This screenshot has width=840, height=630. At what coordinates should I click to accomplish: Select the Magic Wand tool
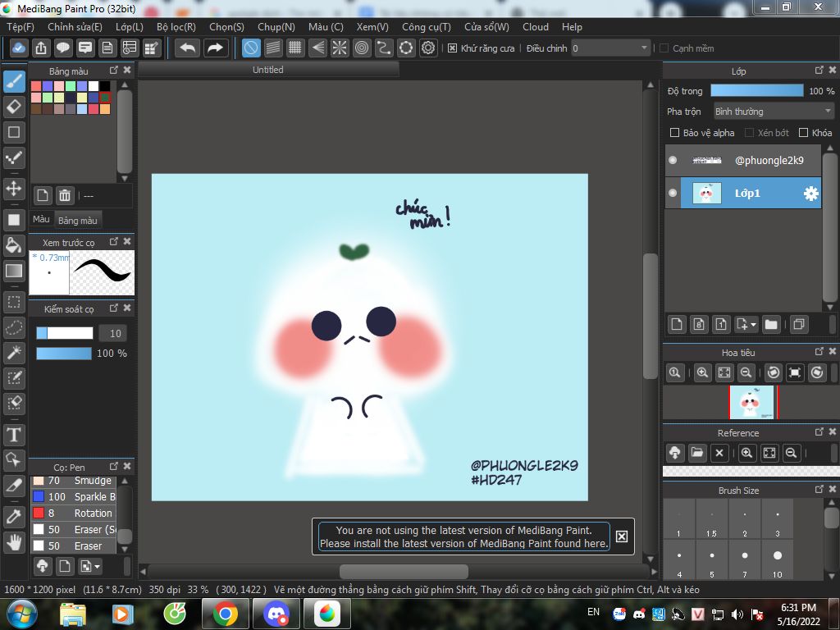[14, 353]
